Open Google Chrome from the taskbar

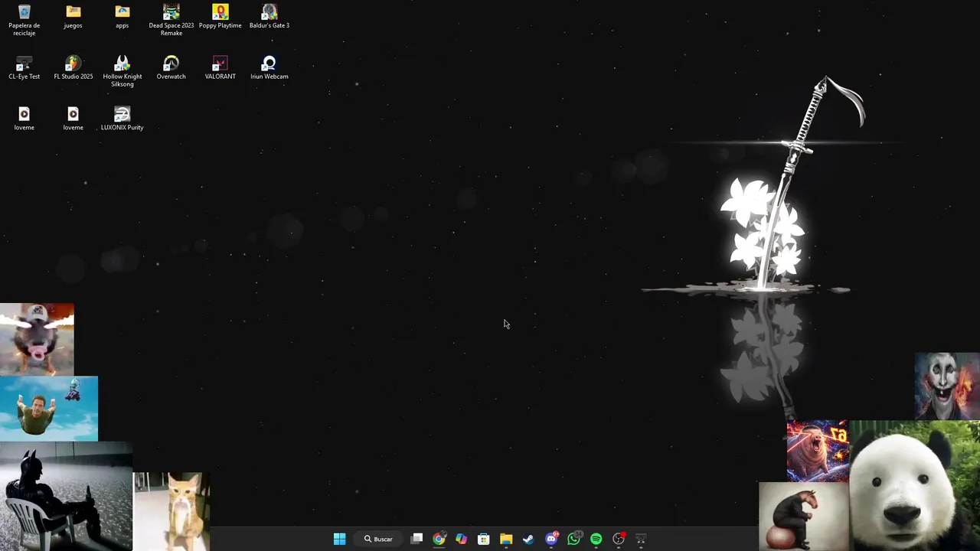pyautogui.click(x=439, y=540)
